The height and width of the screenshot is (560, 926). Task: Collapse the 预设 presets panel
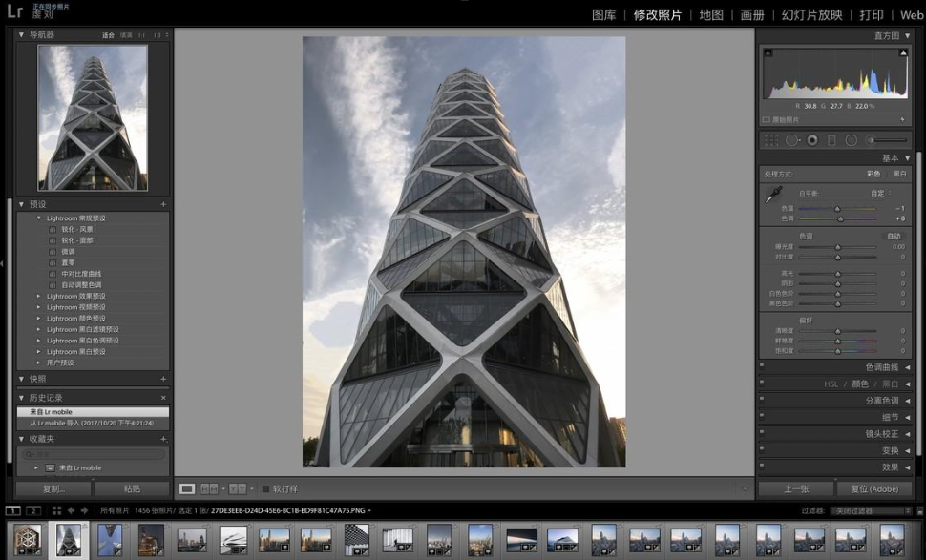click(x=21, y=204)
